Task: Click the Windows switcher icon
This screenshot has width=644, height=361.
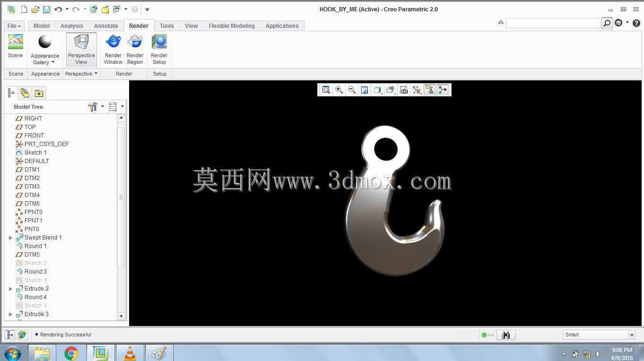Action: pos(116,9)
